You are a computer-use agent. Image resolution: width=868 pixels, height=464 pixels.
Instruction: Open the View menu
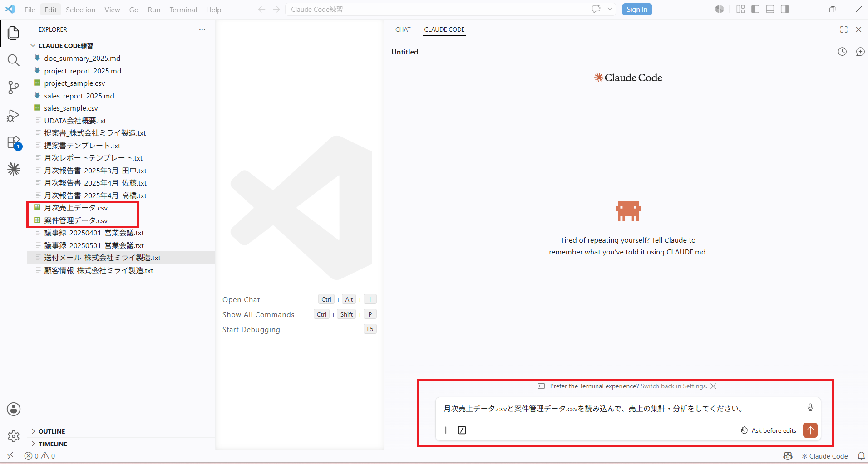[112, 10]
